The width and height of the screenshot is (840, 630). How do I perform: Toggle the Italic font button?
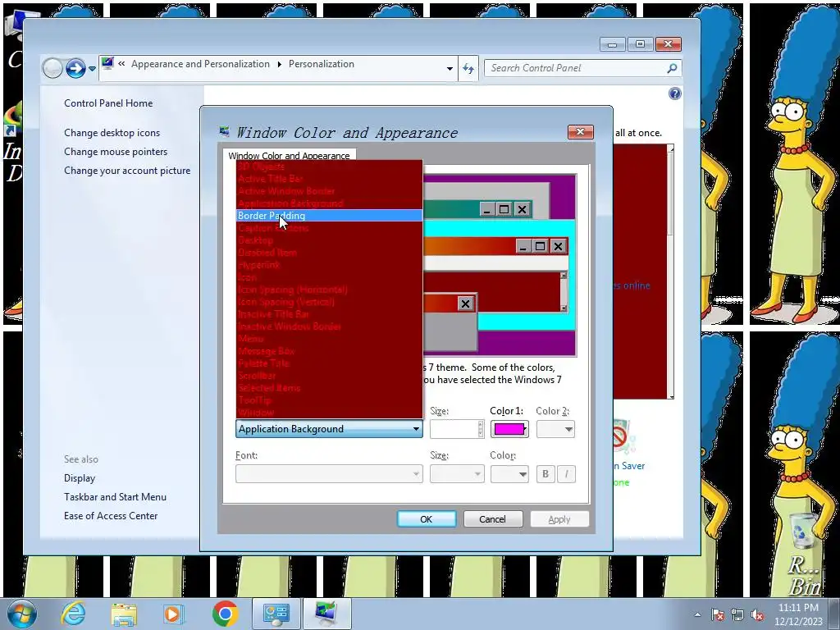(x=566, y=473)
